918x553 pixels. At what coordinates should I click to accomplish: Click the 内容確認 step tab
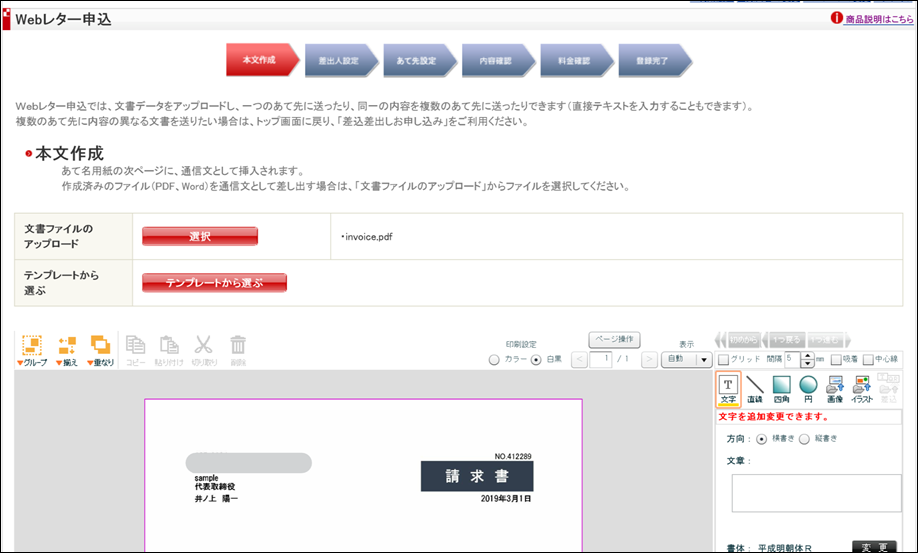[x=498, y=60]
